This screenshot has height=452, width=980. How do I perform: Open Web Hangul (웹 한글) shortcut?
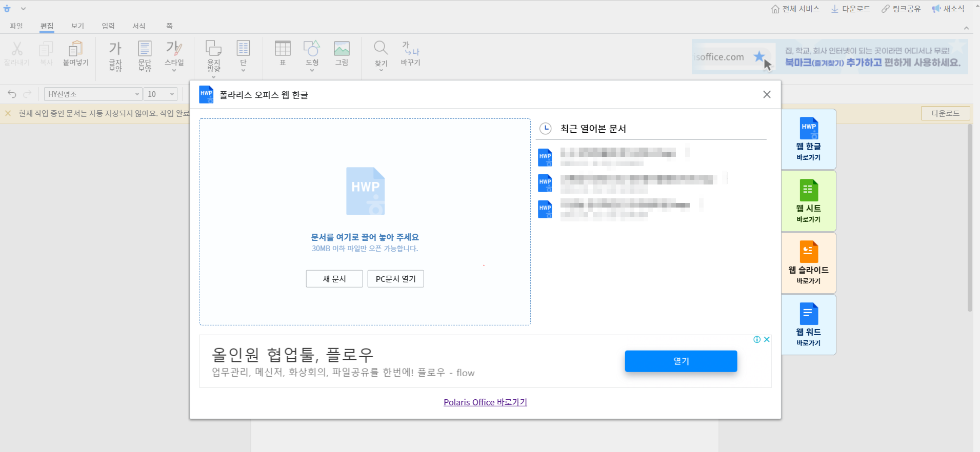click(x=809, y=139)
